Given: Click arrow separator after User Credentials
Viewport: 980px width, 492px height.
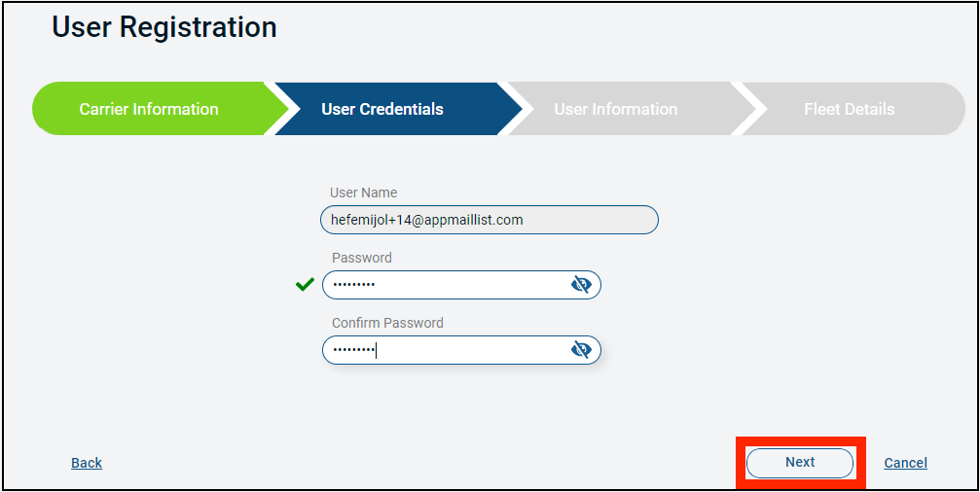Looking at the screenshot, I should [x=510, y=109].
